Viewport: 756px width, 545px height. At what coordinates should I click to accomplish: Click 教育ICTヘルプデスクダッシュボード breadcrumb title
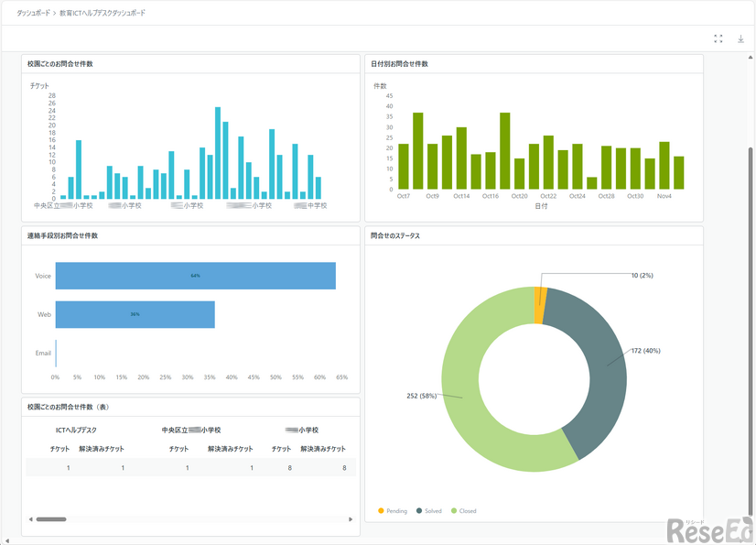(x=102, y=14)
